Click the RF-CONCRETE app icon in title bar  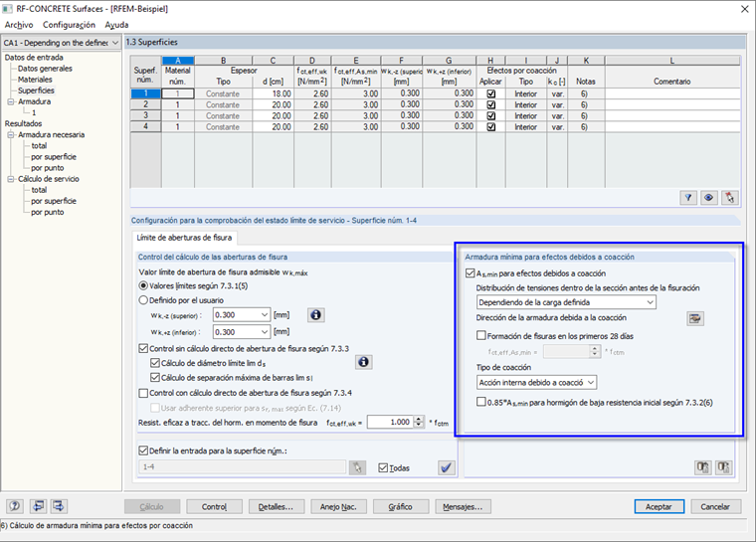pyautogui.click(x=7, y=9)
